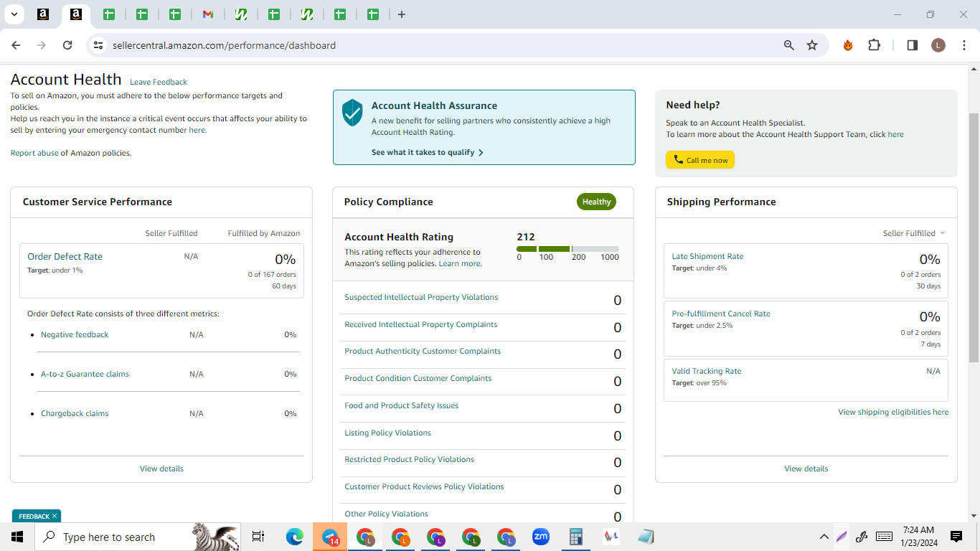Open the Chrome three-dot menu
980x551 pixels.
964,45
